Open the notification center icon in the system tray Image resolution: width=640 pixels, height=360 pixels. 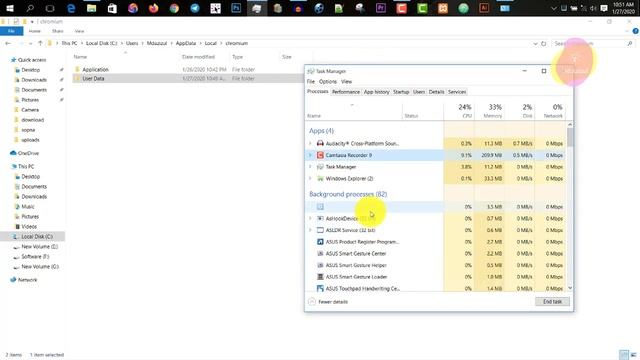604,8
